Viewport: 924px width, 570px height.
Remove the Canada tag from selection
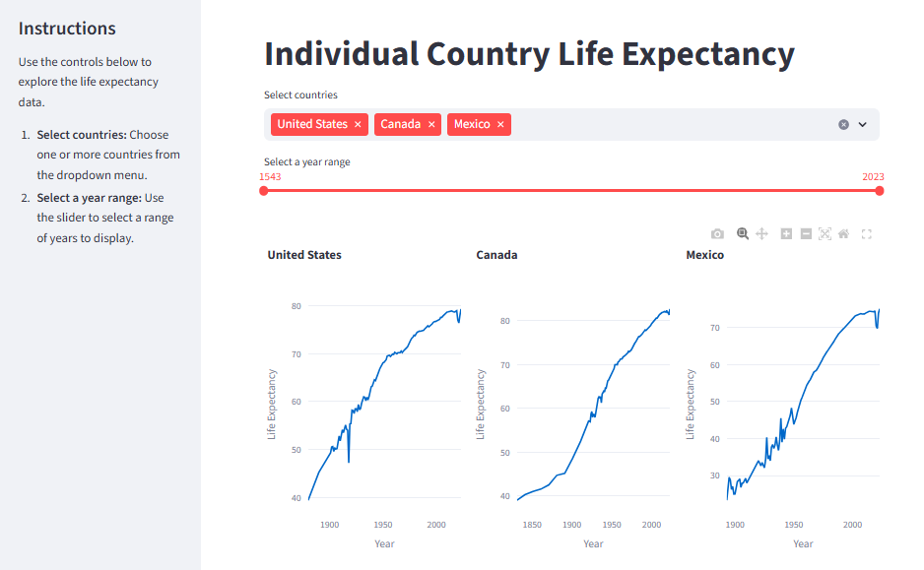pyautogui.click(x=431, y=124)
